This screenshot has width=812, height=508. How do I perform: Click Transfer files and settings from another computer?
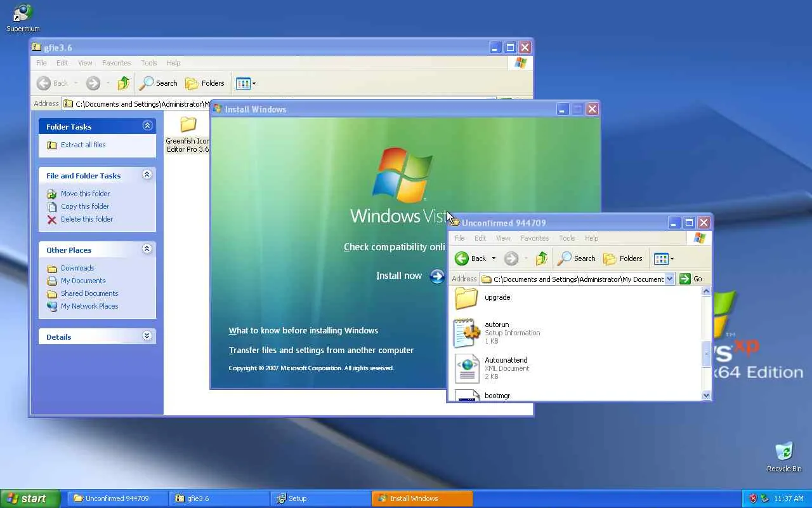pos(321,350)
